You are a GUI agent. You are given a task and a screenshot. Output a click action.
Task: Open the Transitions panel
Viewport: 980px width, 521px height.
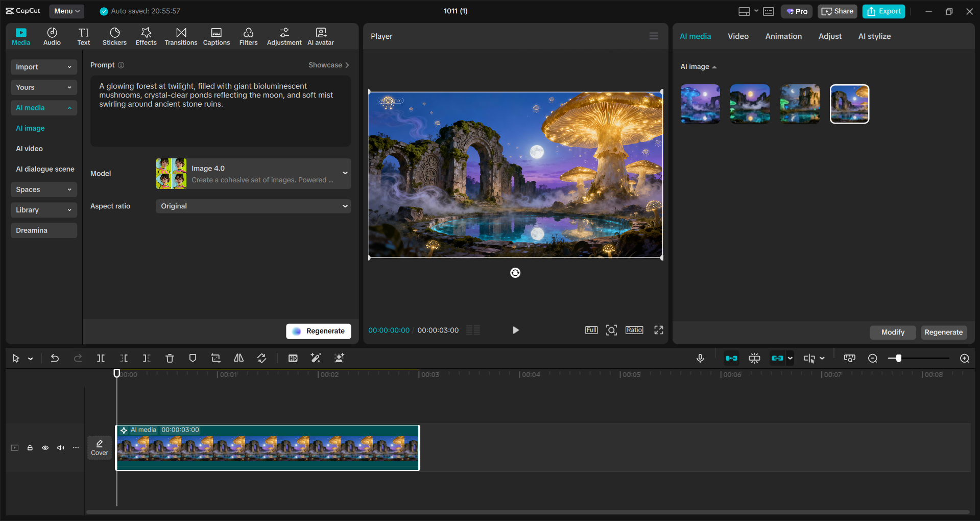(181, 36)
